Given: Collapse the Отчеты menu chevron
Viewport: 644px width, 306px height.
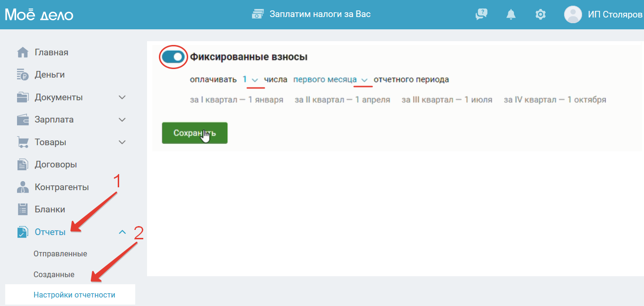Looking at the screenshot, I should pyautogui.click(x=122, y=232).
